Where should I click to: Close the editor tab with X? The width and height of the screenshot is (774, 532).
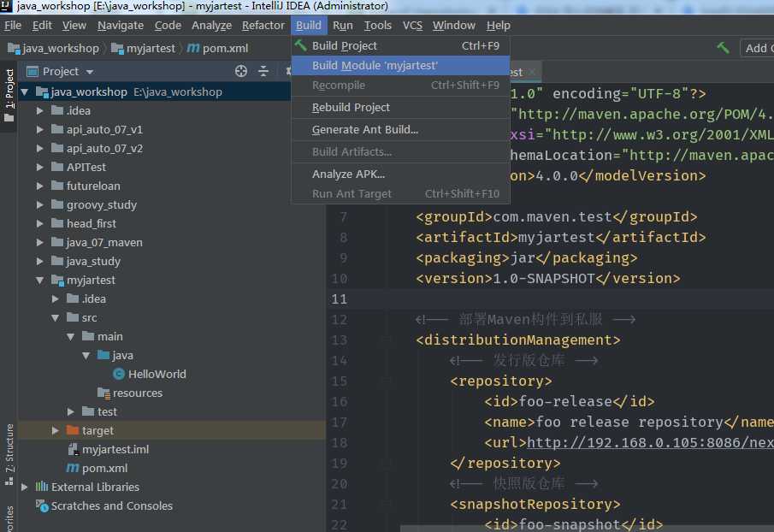[532, 72]
